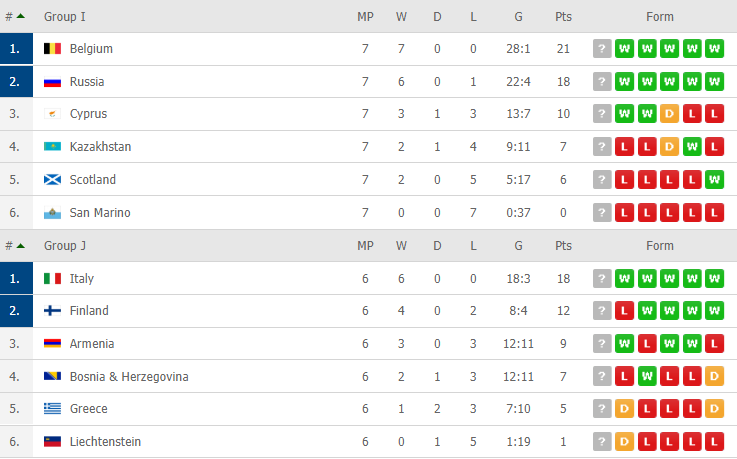Screen dimensions: 737x459
Task: Click Cyprus's orange D draw form icon
Action: pyautogui.click(x=669, y=114)
